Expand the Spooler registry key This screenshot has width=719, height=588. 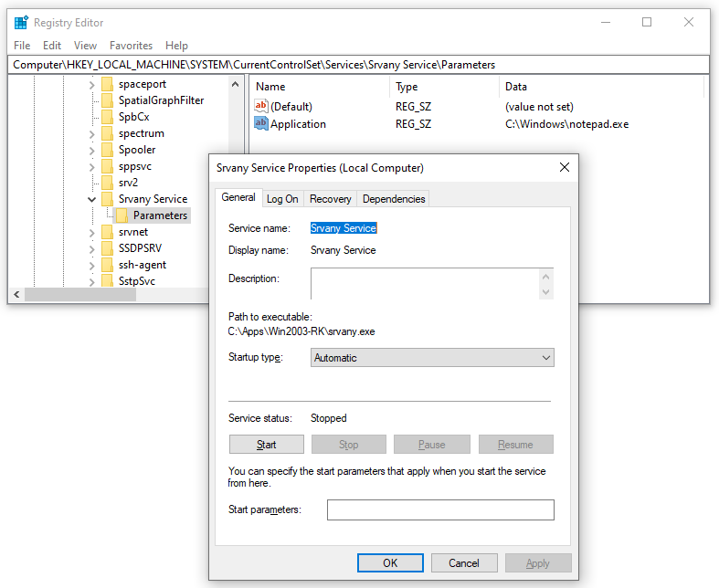[x=91, y=151]
